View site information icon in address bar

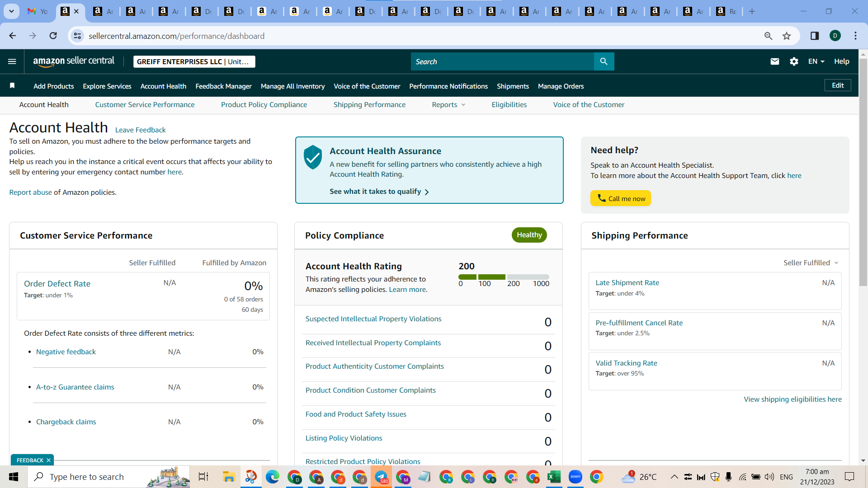point(78,36)
